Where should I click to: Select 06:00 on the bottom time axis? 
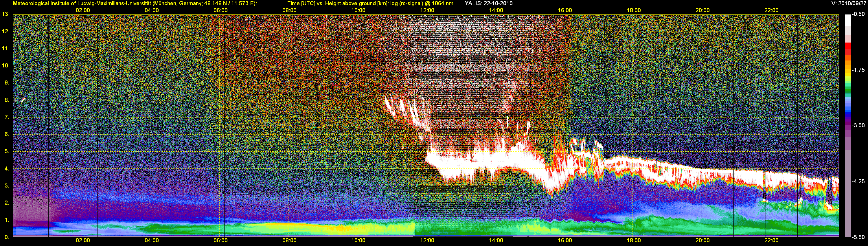[x=220, y=240]
